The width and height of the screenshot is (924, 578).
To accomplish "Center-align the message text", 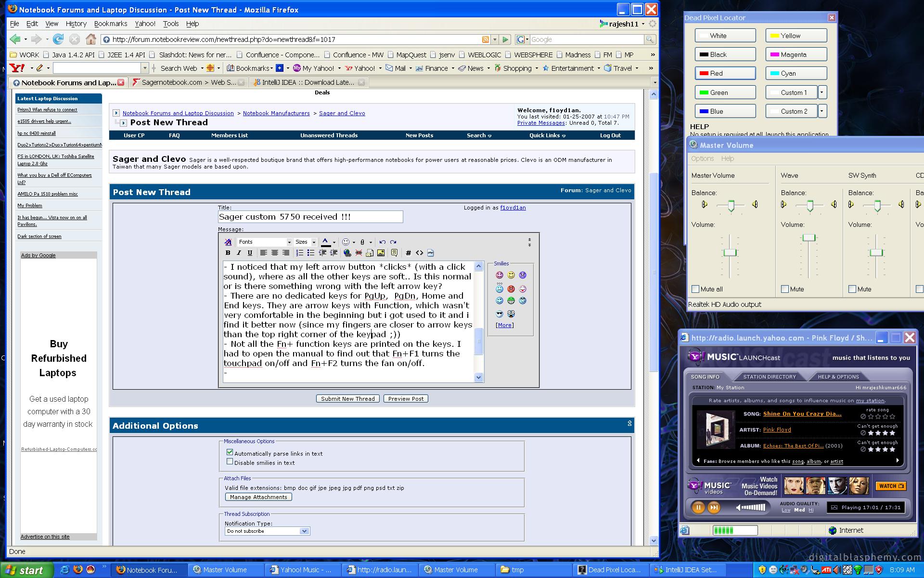I will click(274, 253).
